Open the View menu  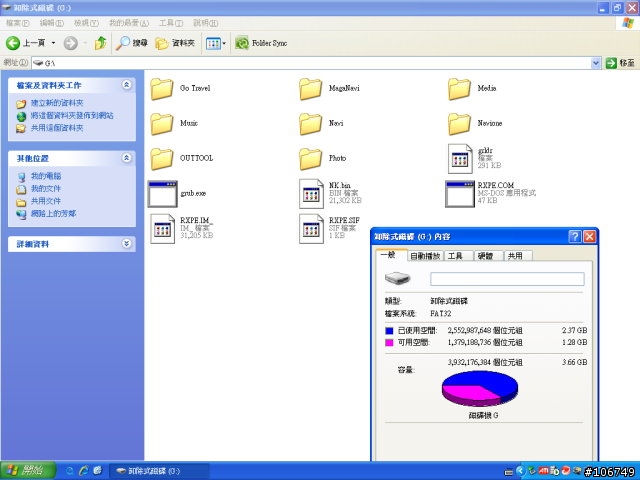pos(86,23)
